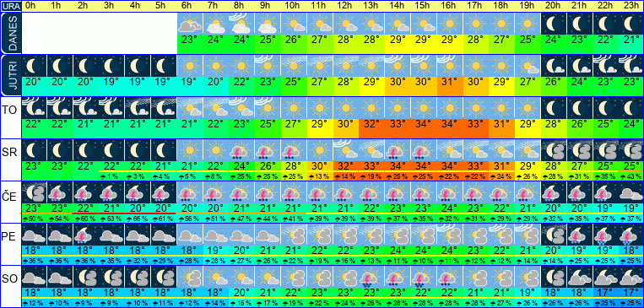Select the TO 0h windy night icon
644x308 pixels.
[x=34, y=108]
